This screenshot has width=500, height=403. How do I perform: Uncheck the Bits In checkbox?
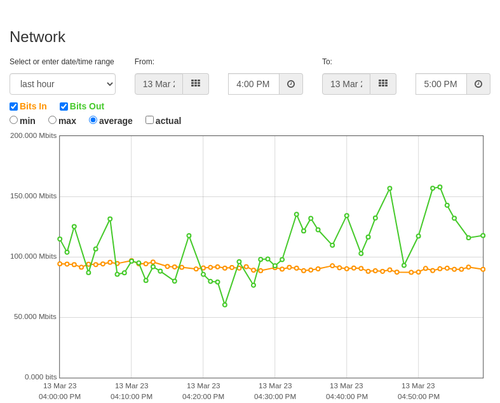(14, 107)
